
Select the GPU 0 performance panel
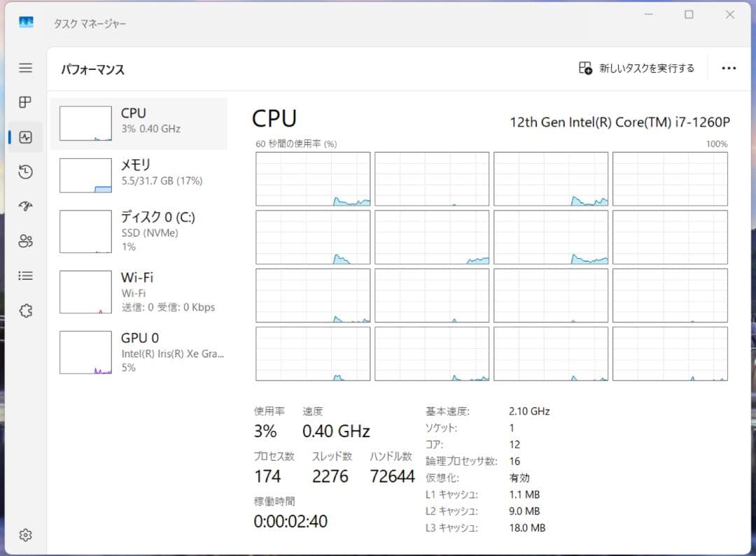point(140,352)
